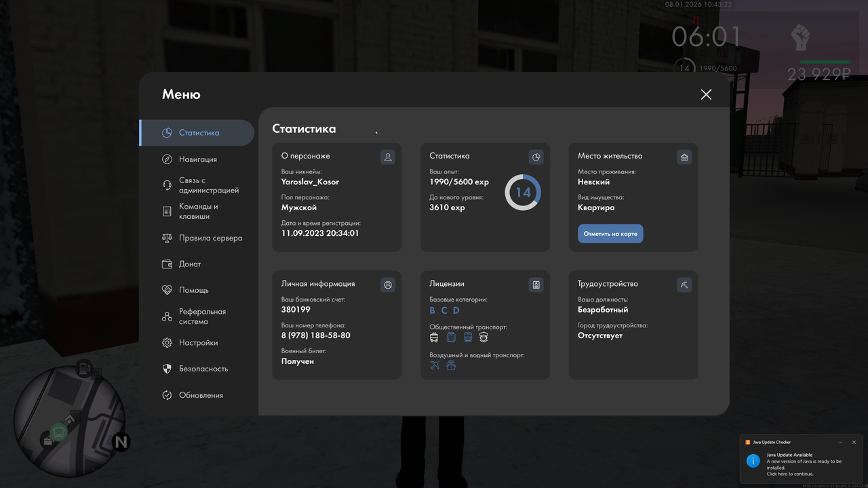Close the Меню window with X
868x488 pixels.
(706, 94)
